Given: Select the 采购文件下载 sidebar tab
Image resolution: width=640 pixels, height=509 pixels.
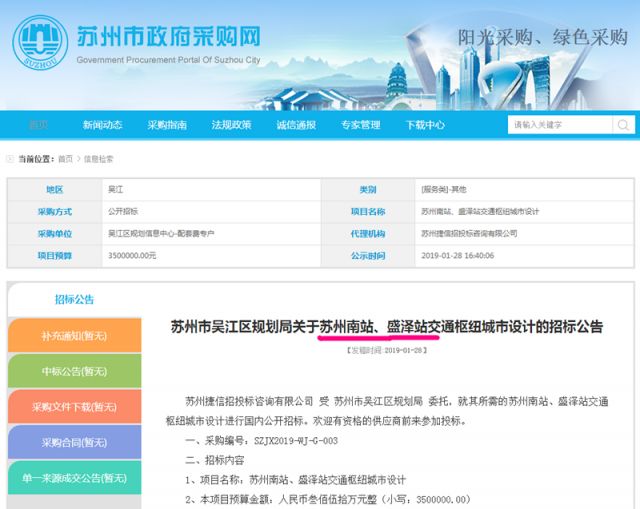Looking at the screenshot, I should coord(74,407).
